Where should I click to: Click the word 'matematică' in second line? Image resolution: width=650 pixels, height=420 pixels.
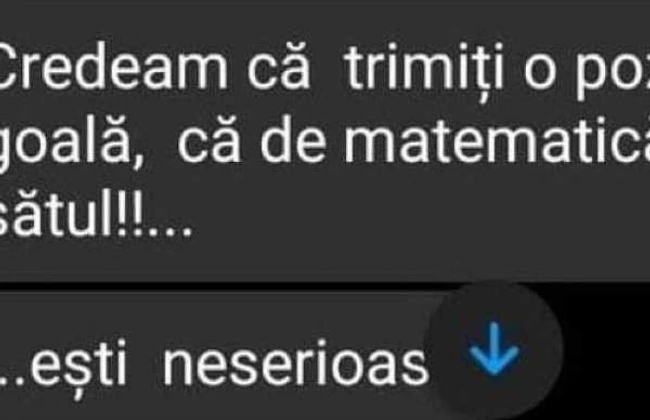[497, 140]
